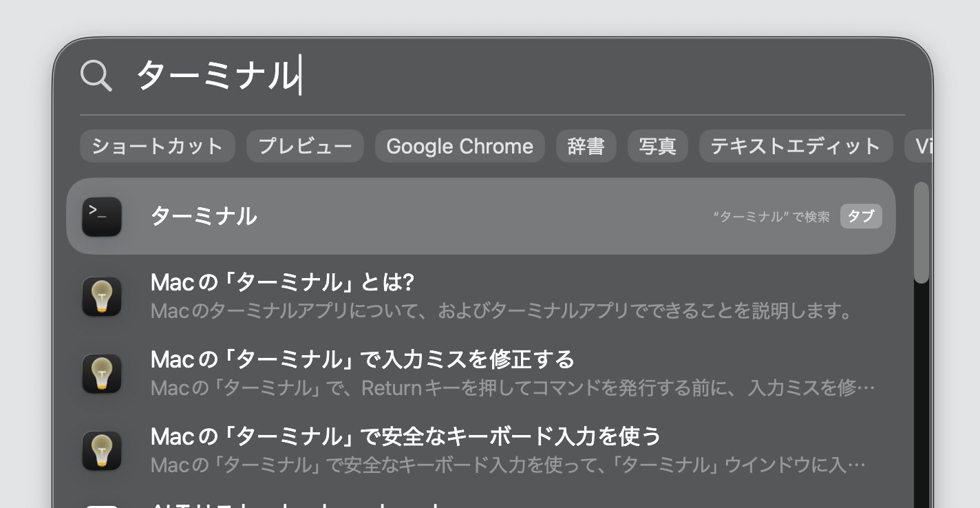Screen dimensions: 980x508
Task: Open the help article about fixing typing mistakes
Action: (x=363, y=359)
